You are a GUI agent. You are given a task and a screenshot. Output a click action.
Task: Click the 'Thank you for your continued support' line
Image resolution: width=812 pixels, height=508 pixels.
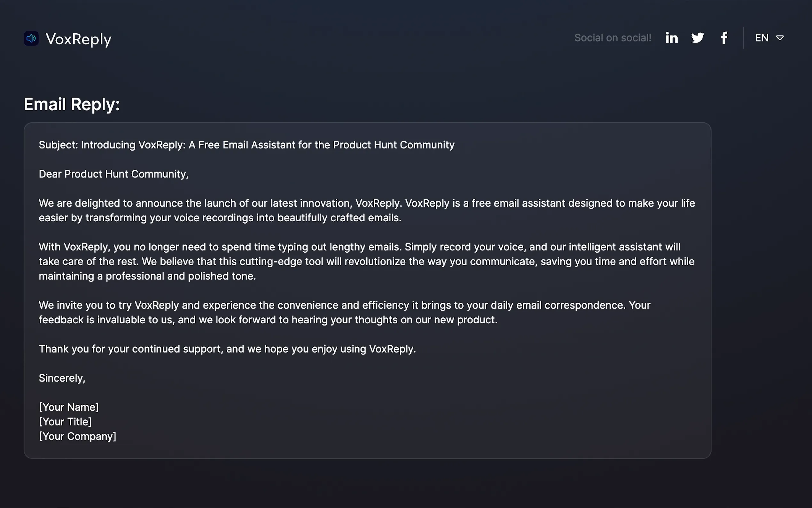(x=227, y=349)
